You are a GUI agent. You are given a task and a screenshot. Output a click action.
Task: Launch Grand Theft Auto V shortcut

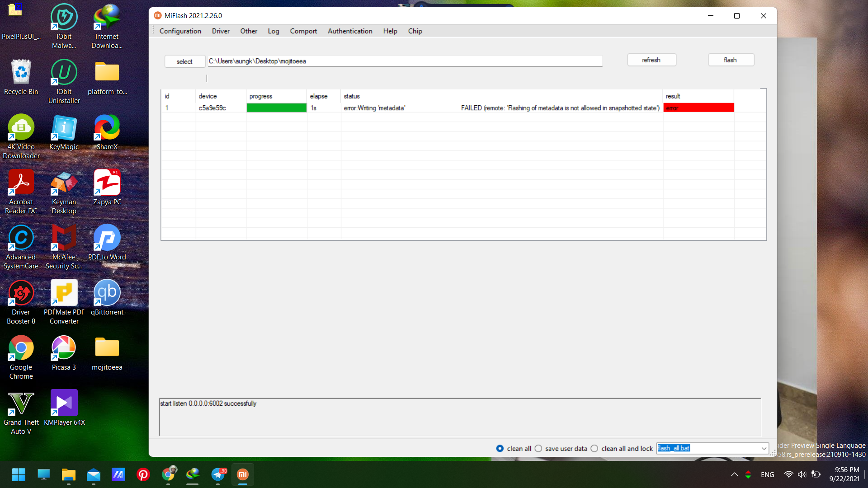pos(21,412)
